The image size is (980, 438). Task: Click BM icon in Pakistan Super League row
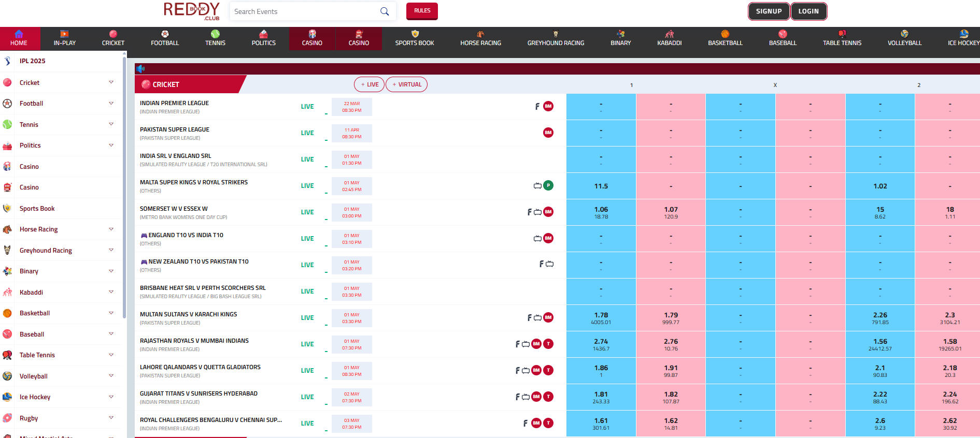click(548, 133)
